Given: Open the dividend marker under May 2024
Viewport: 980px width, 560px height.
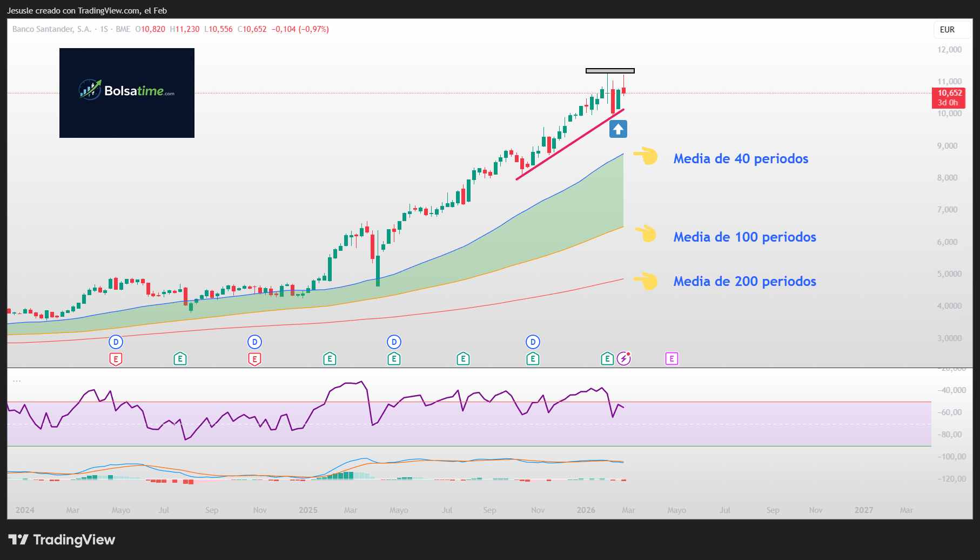Looking at the screenshot, I should click(115, 342).
